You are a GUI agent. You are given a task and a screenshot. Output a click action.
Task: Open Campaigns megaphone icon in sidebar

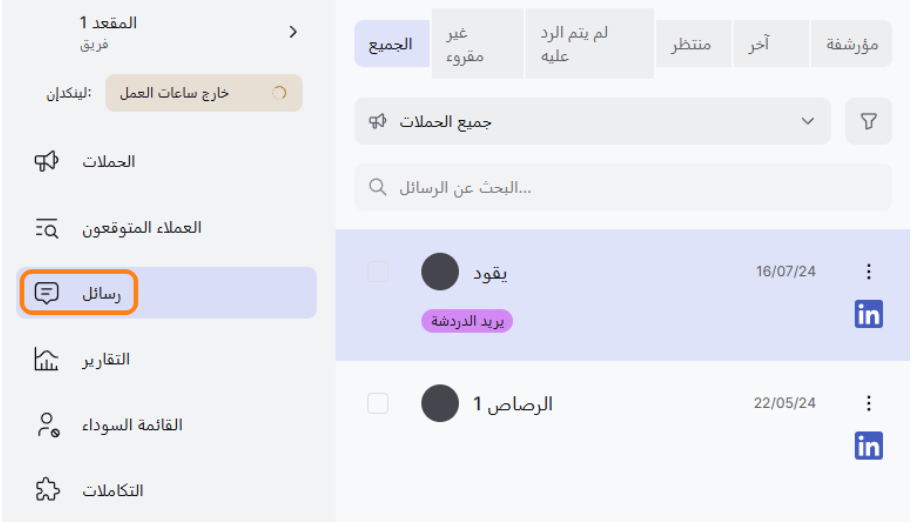[47, 161]
